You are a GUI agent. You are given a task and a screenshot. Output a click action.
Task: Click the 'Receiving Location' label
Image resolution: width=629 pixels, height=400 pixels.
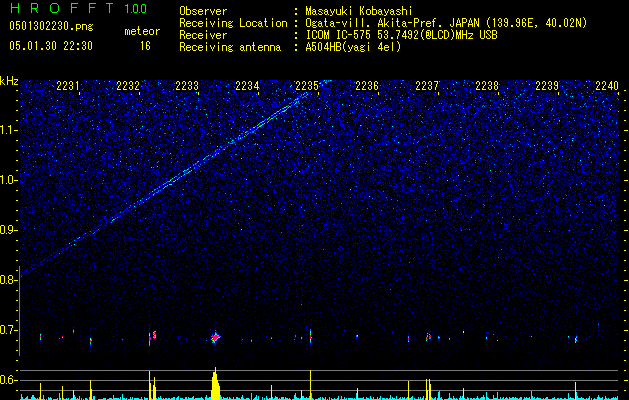(233, 23)
